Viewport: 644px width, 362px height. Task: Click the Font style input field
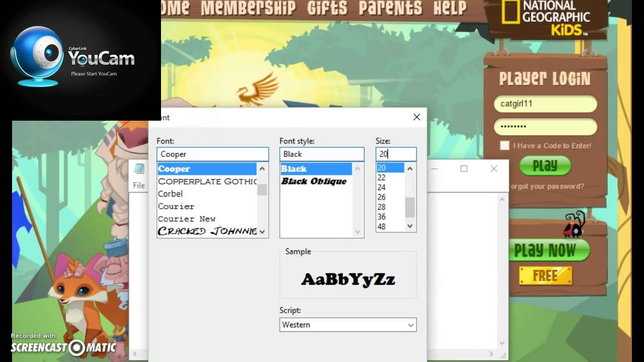pos(322,154)
